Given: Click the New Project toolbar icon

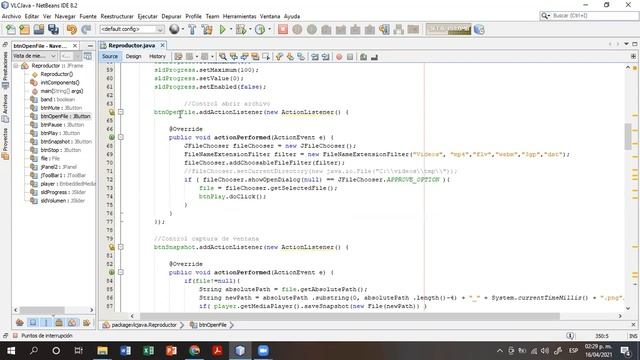Looking at the screenshot, I should [x=24, y=29].
